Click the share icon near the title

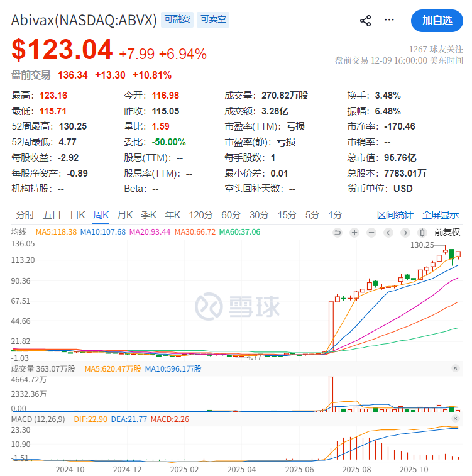(366, 21)
